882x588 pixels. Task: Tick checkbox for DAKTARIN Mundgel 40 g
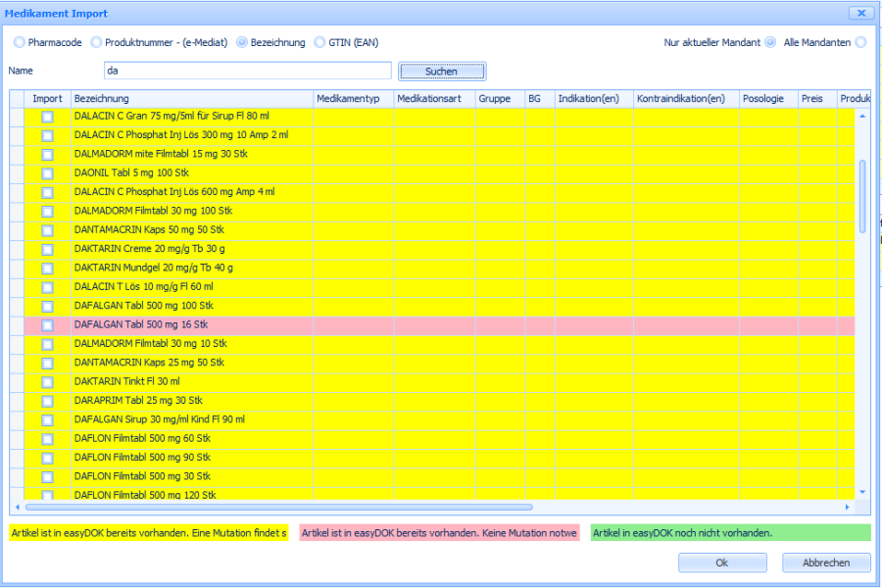click(47, 268)
